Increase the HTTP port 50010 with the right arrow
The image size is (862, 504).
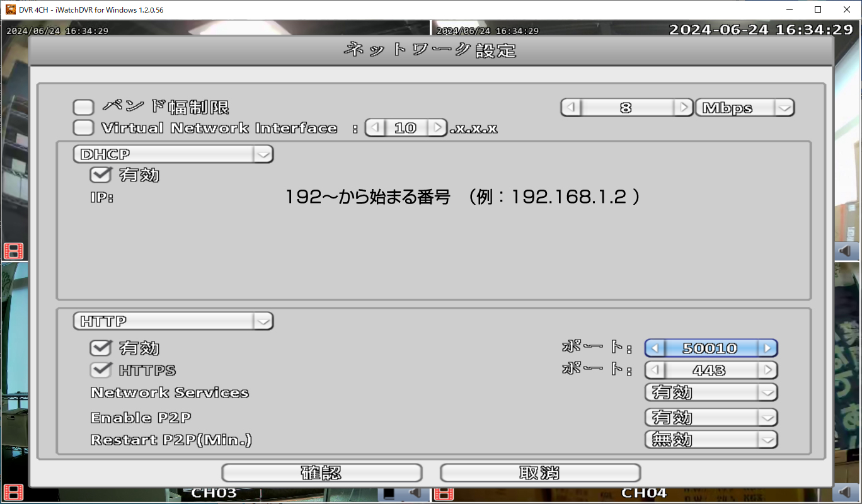767,348
